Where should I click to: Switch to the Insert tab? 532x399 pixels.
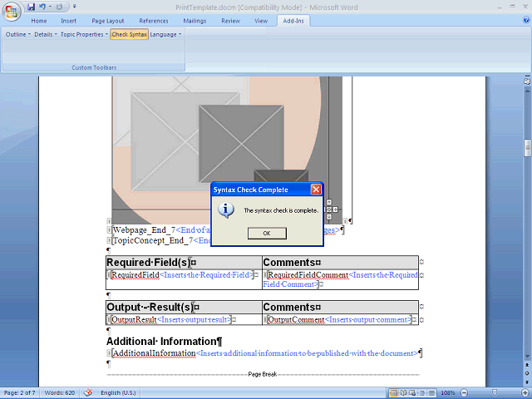68,21
